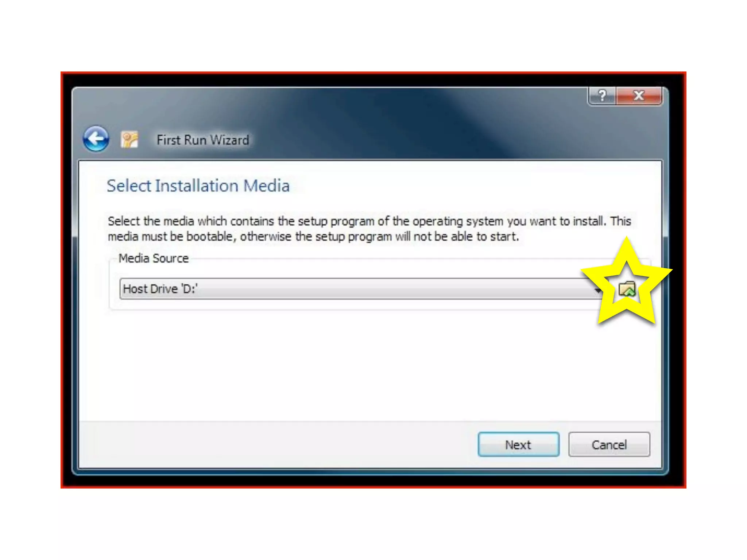Click 'operating system' in the description text
The width and height of the screenshot is (747, 560).
click(x=458, y=221)
